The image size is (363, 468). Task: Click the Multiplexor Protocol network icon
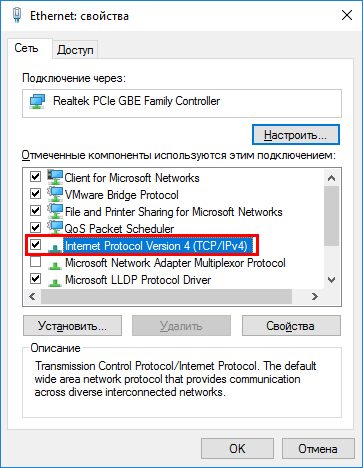pos(55,265)
